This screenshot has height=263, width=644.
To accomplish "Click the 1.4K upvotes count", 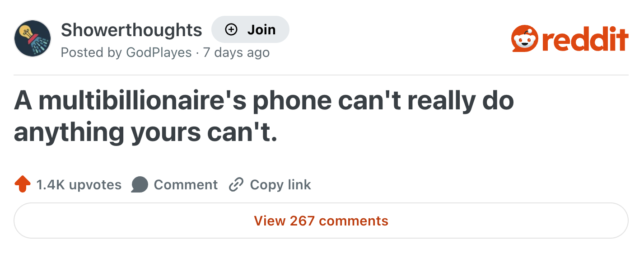I will click(x=78, y=184).
